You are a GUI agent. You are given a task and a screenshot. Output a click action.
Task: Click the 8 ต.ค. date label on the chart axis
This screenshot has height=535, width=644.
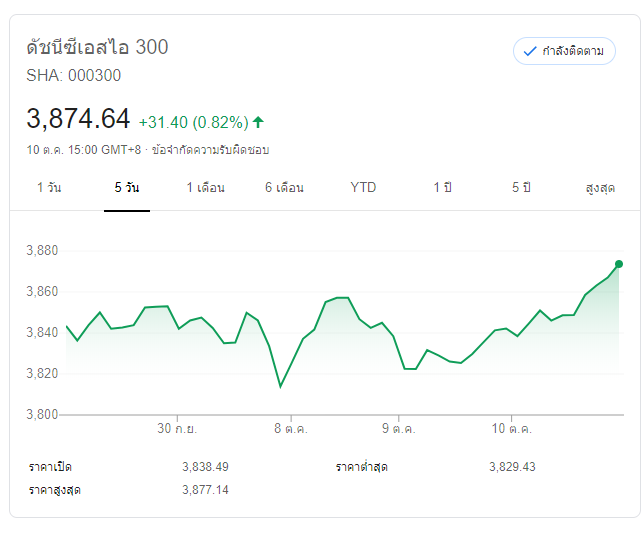tap(291, 429)
